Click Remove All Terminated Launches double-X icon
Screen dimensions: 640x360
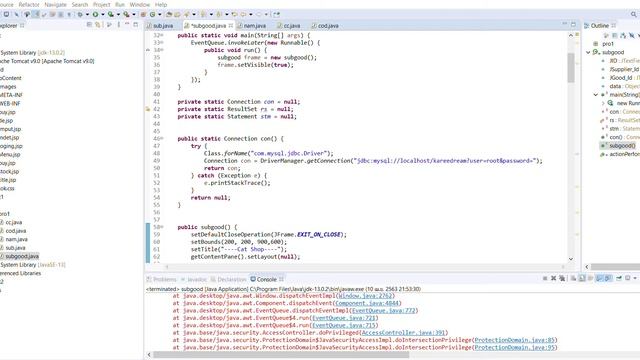[x=562, y=278]
